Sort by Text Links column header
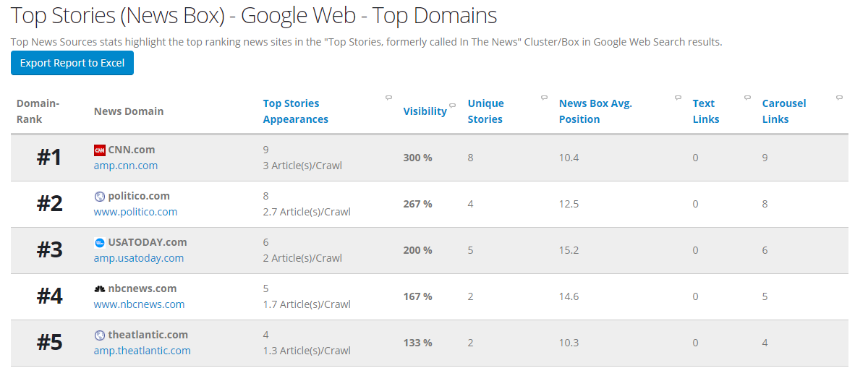 tap(706, 111)
